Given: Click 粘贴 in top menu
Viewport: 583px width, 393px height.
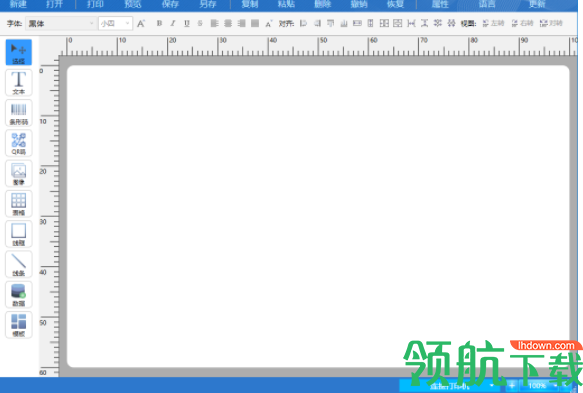Looking at the screenshot, I should (286, 4).
